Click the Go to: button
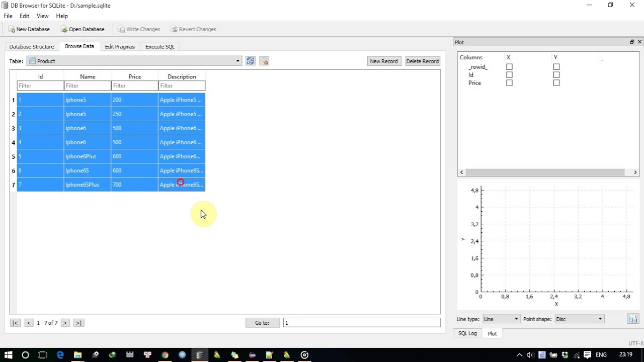The image size is (644, 362). pyautogui.click(x=263, y=323)
